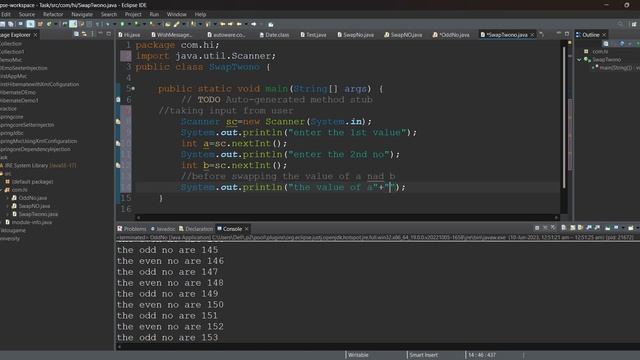Close the Console view tab

[x=246, y=229]
